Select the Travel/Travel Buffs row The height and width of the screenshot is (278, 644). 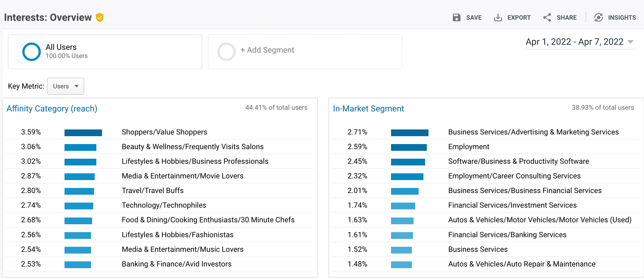152,191
